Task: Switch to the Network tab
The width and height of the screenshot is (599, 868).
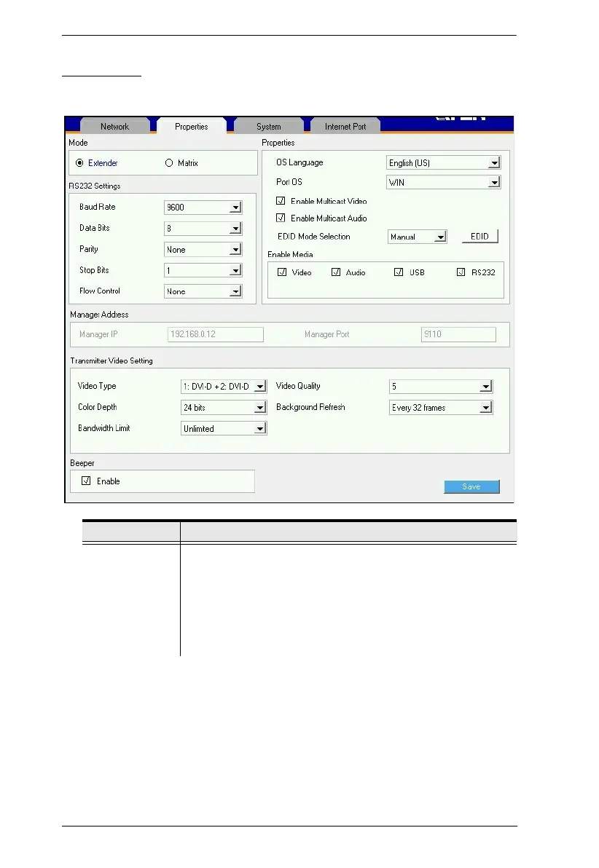Action: [x=114, y=126]
